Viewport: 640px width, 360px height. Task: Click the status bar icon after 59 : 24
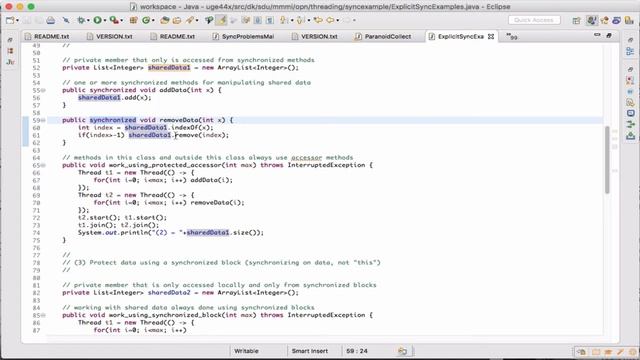[x=402, y=351]
